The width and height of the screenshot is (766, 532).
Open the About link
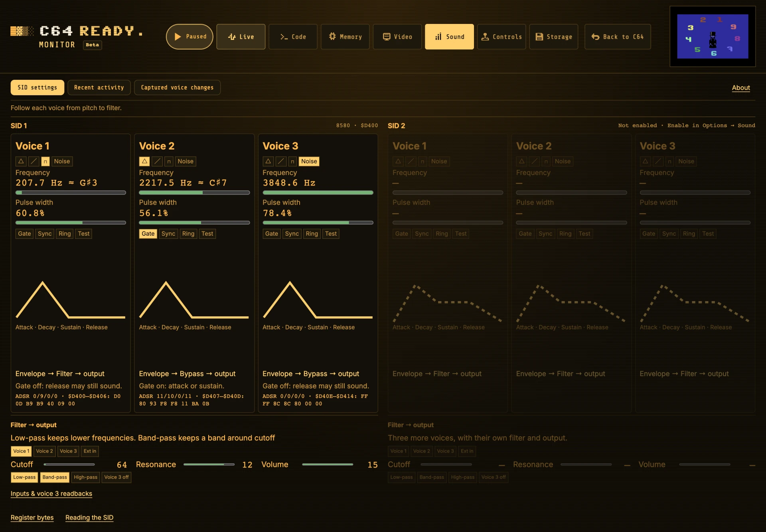pyautogui.click(x=741, y=88)
